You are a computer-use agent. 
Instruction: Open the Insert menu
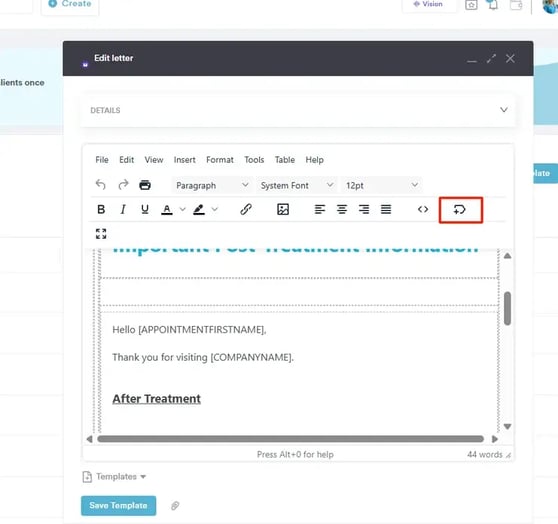[x=184, y=160]
